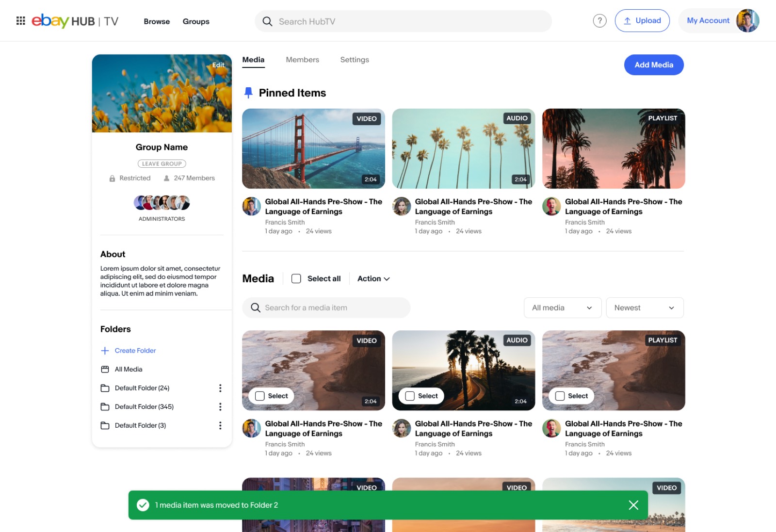Open the Action dropdown

[x=373, y=278]
